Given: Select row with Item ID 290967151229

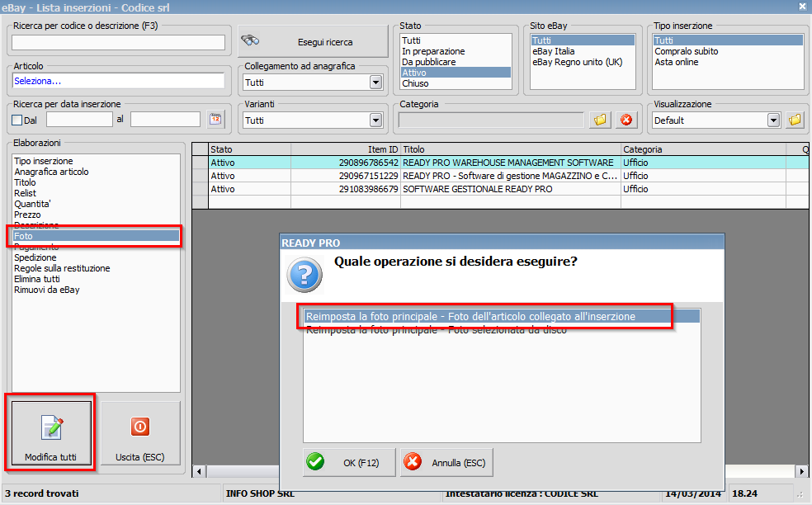Looking at the screenshot, I should (500, 176).
